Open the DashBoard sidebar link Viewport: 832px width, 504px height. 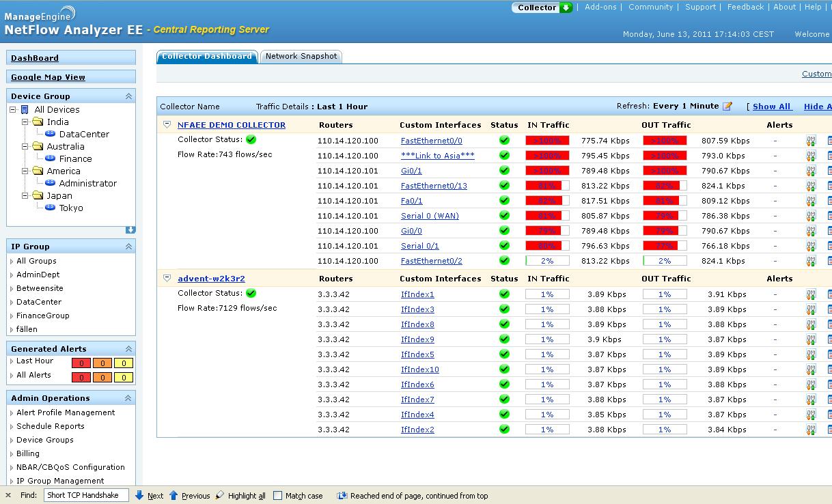coord(35,58)
